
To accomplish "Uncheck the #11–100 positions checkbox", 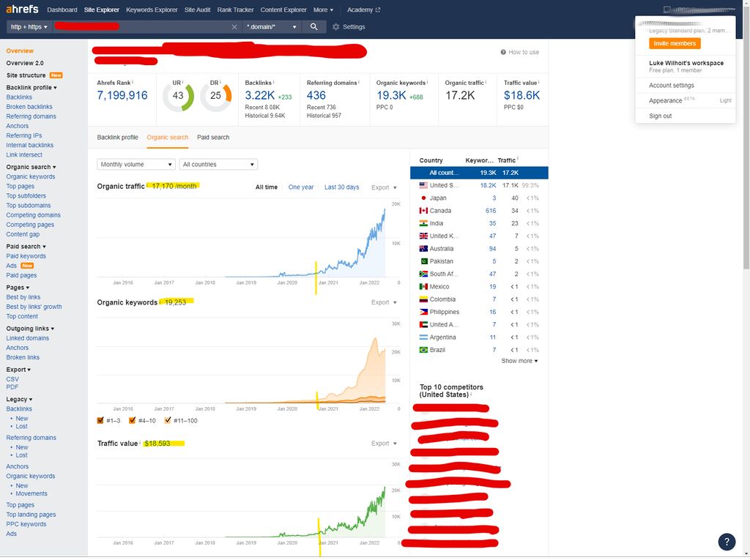I will (x=168, y=421).
